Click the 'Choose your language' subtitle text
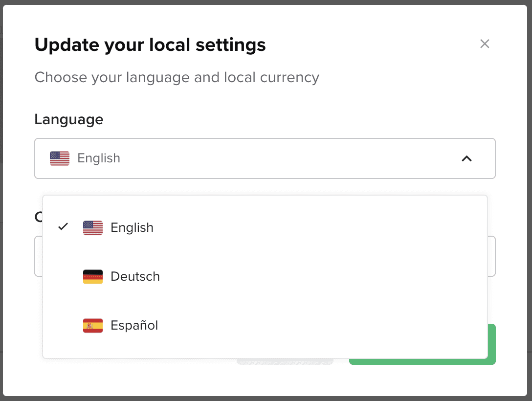This screenshot has width=532, height=401. [177, 77]
